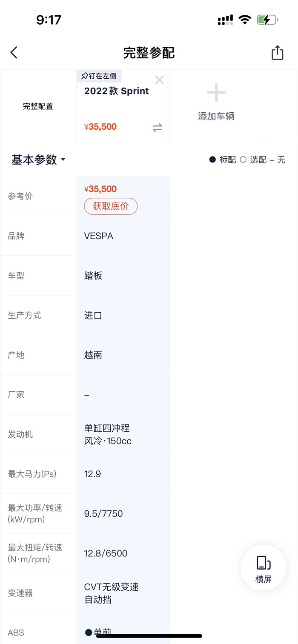298x644 pixels.
Task: Tap the red ¥35,500 header price
Action: click(100, 127)
